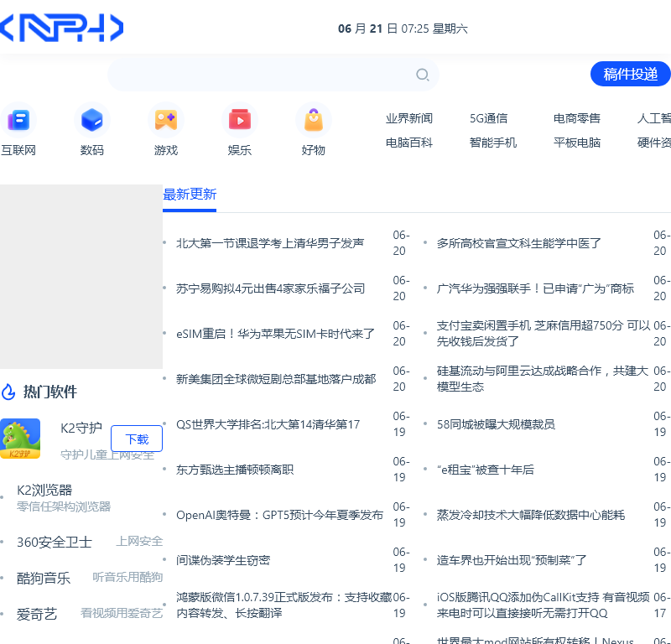Open the 平板电脑 menu link

577,143
